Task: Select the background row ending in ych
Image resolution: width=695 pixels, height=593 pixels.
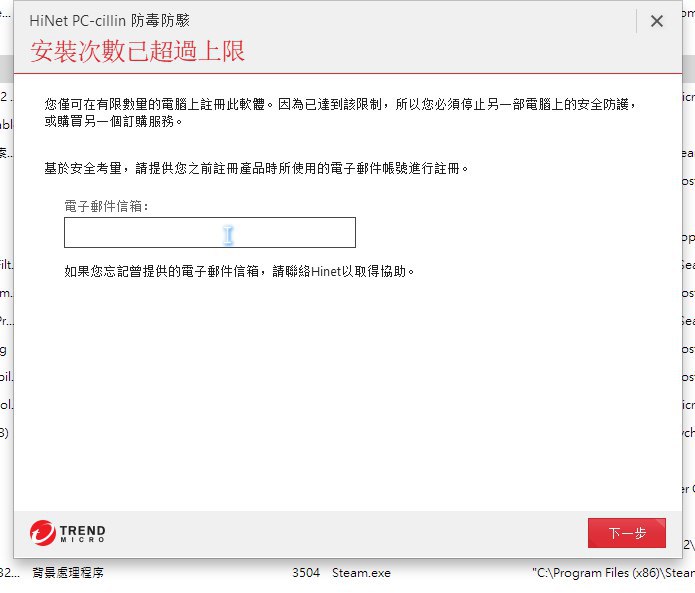Action: click(687, 433)
